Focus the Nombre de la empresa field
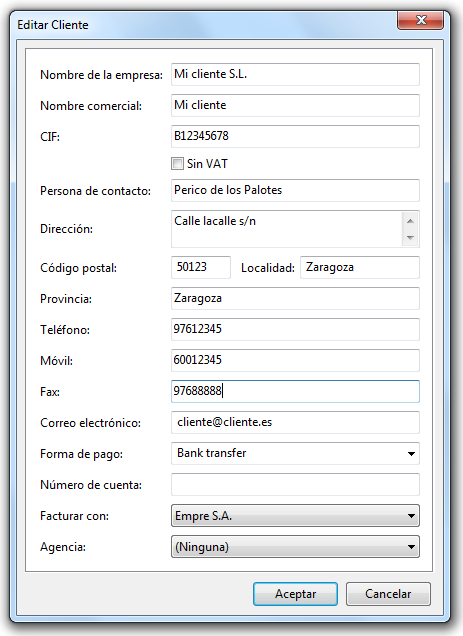Screen dimensions: 463x636 295,74
